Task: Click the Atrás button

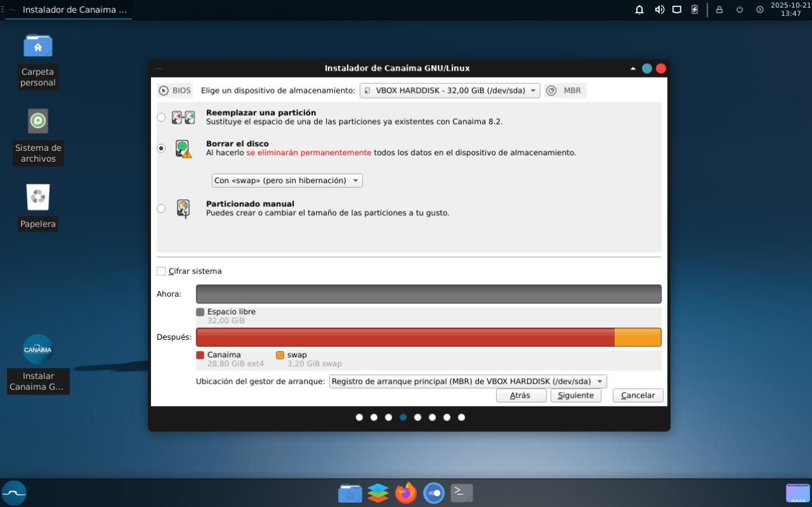Action: point(520,395)
